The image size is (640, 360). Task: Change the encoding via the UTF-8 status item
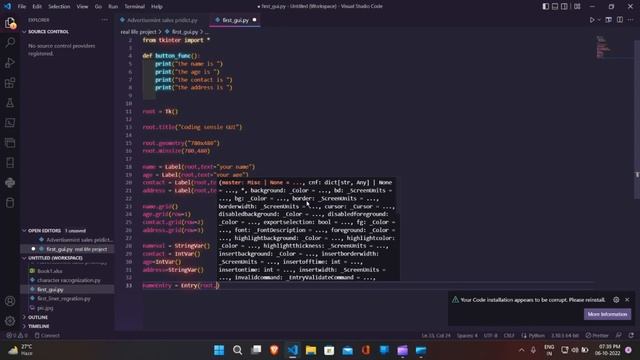(491, 336)
